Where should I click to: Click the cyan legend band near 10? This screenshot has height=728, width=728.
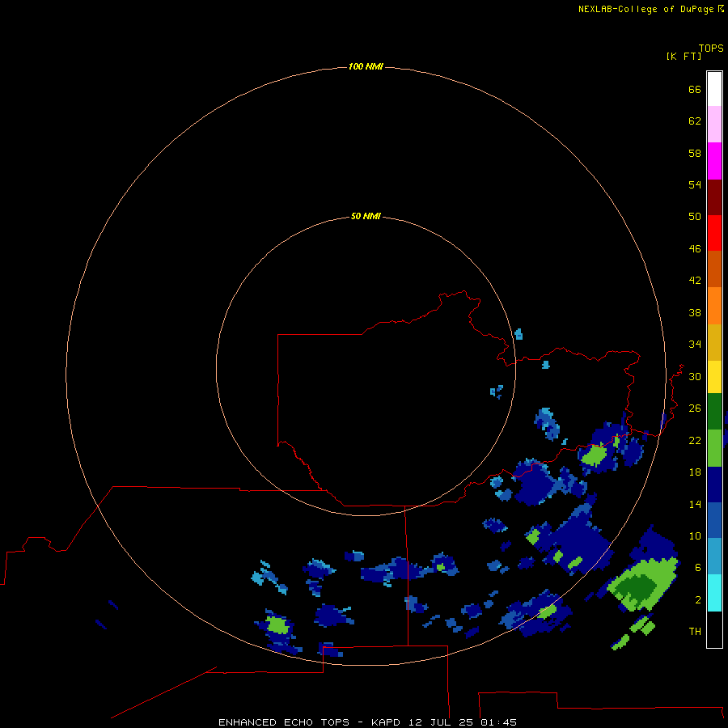pyautogui.click(x=714, y=592)
